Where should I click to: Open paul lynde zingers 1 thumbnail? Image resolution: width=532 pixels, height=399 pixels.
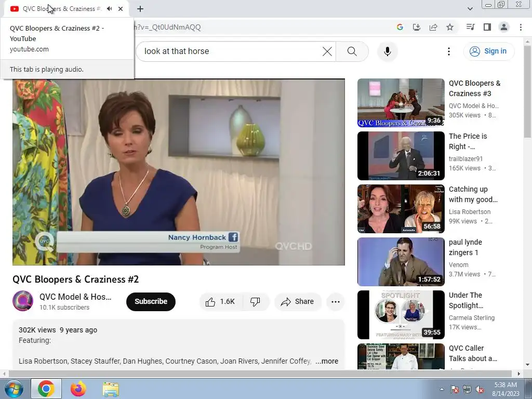pyautogui.click(x=401, y=262)
